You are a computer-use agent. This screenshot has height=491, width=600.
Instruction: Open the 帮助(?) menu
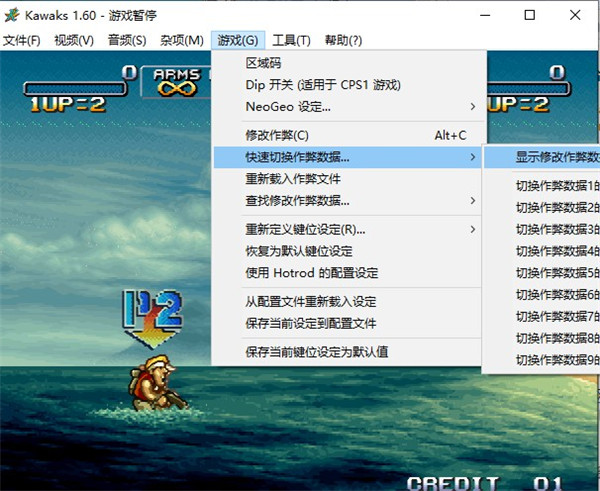coord(343,40)
